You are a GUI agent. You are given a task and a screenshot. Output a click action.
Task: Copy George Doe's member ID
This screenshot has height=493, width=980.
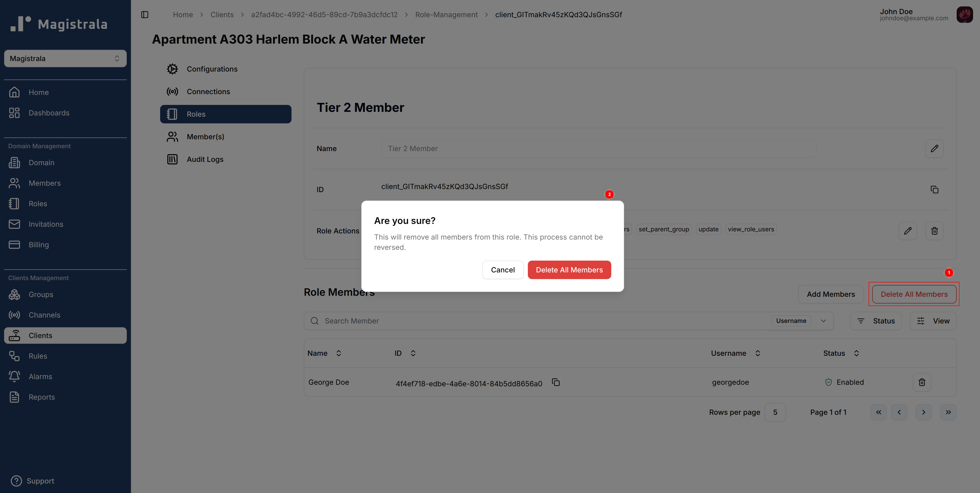point(556,382)
